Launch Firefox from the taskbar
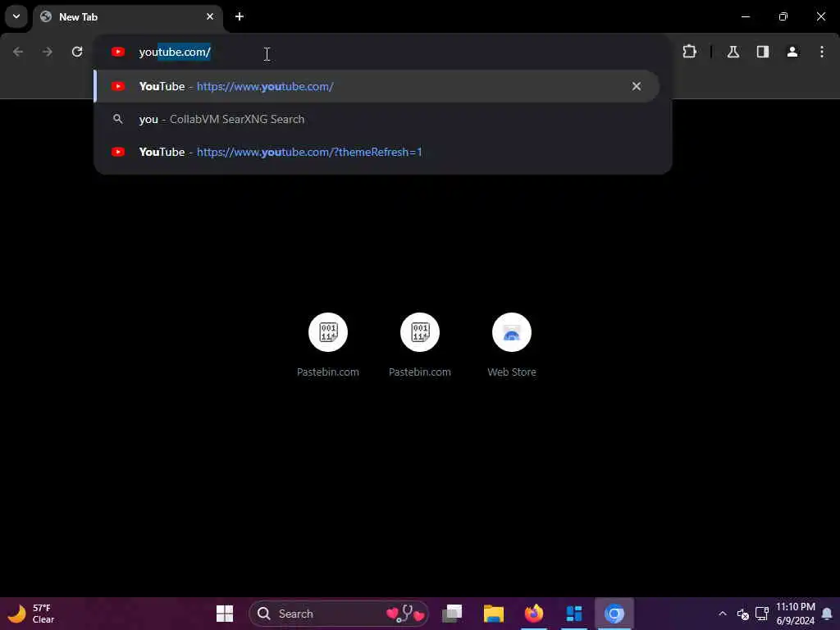Screen dimensions: 840x630 (533, 614)
